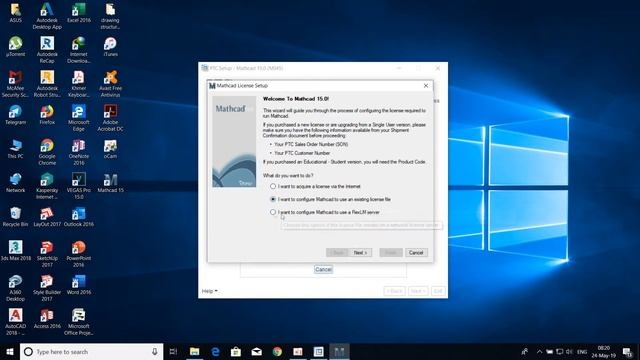Screen dimensions: 640x360
Task: Open Microsoft Office Project icon
Action: click(x=79, y=322)
